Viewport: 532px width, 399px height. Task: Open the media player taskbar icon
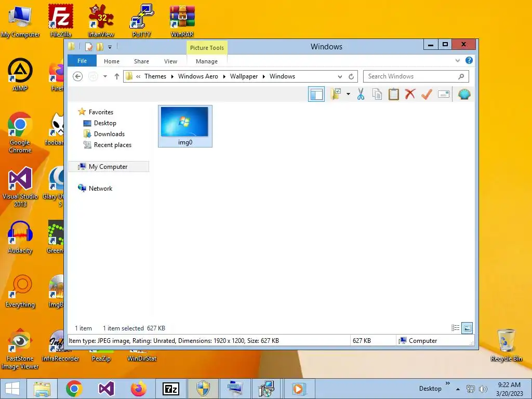pyautogui.click(x=299, y=389)
